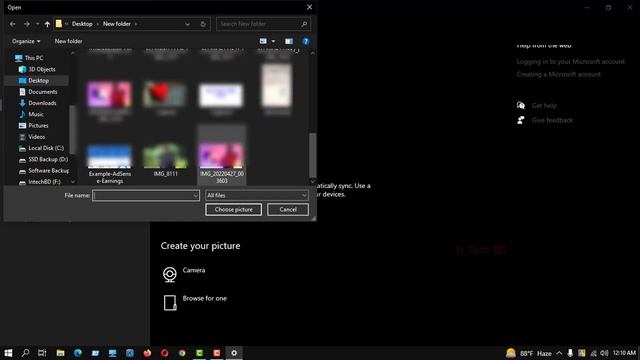Viewport: 640px width, 360px height.
Task: Go forward with the forward arrow
Action: [x=27, y=24]
